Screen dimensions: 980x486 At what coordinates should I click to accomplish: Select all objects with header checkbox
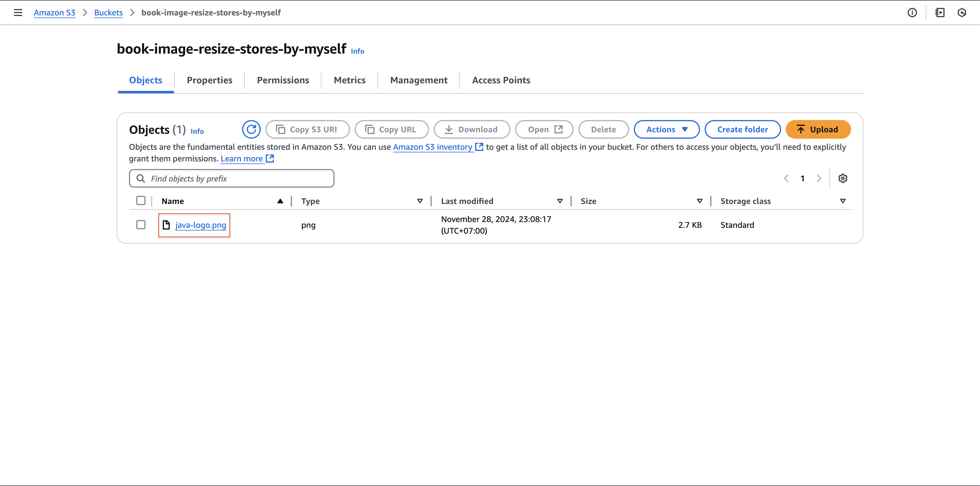coord(141,201)
